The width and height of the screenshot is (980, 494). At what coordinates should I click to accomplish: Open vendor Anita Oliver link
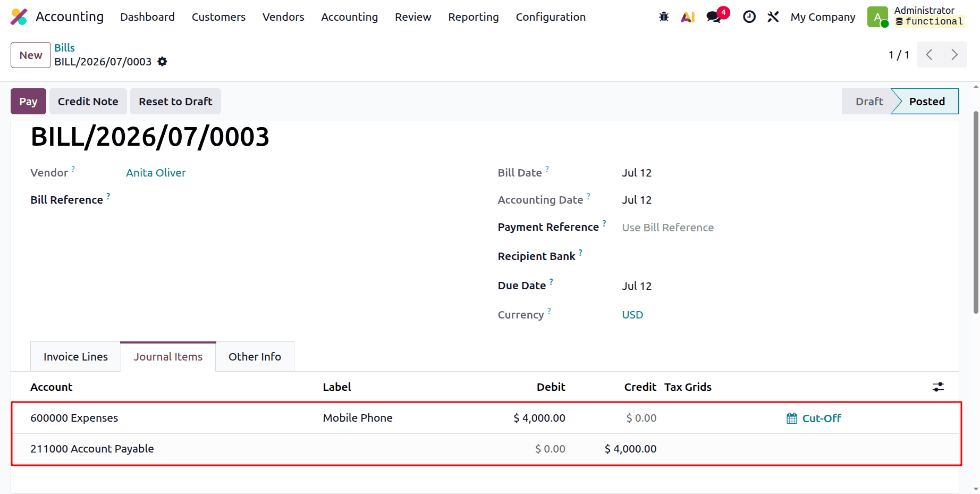[156, 173]
